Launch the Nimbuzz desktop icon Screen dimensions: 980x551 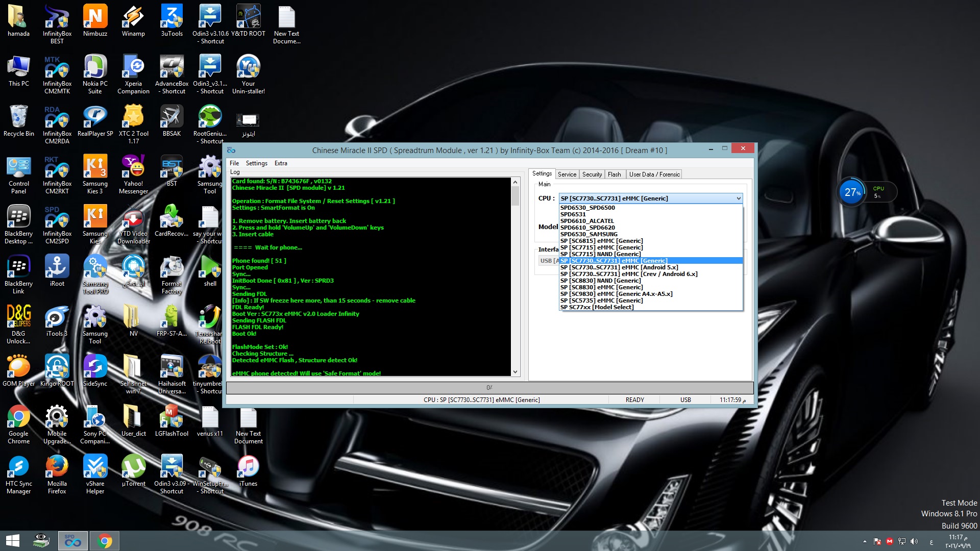pyautogui.click(x=95, y=20)
